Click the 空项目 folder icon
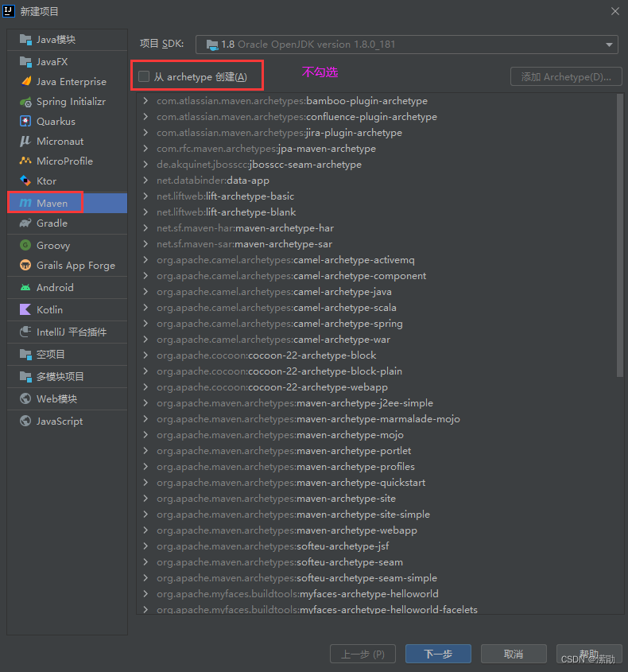Screen dimensions: 628x672 pos(25,355)
